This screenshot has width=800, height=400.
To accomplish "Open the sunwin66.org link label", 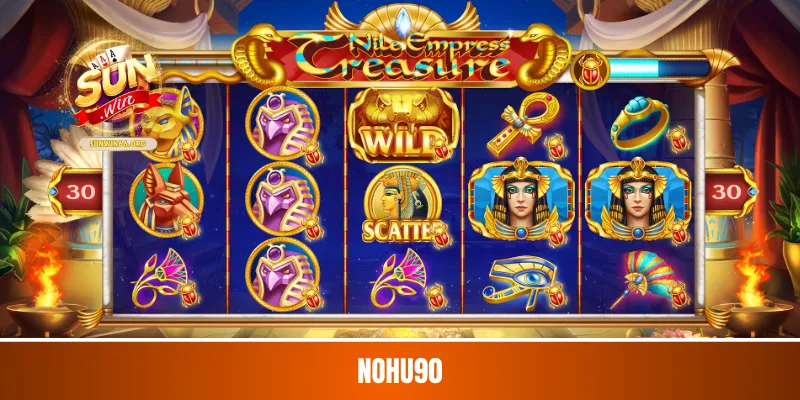I will (x=117, y=143).
